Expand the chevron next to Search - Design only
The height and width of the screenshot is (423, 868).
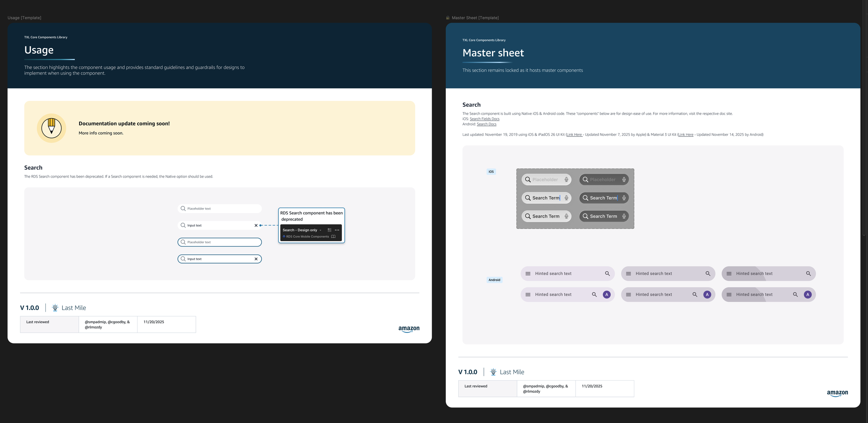tap(320, 230)
